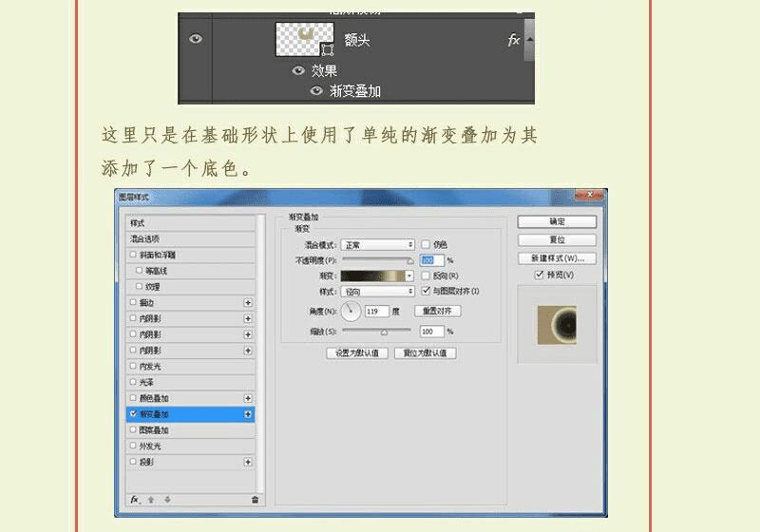
Task: Close the 图层样式 dialog
Action: point(590,195)
